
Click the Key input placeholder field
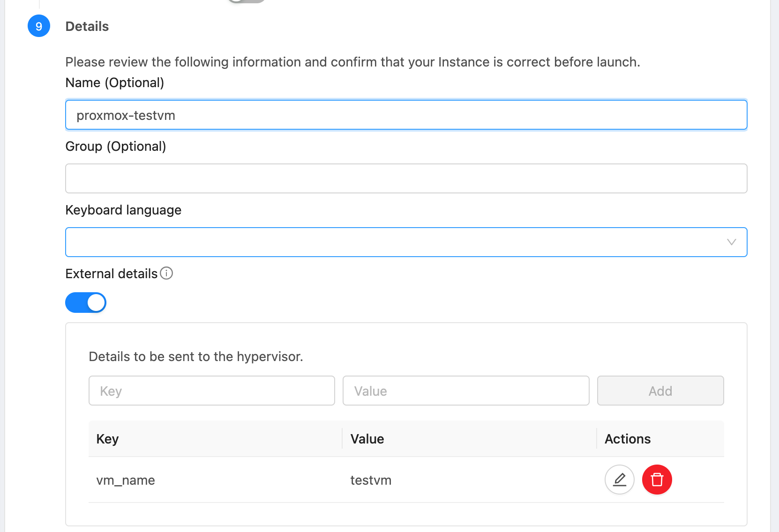pyautogui.click(x=211, y=391)
